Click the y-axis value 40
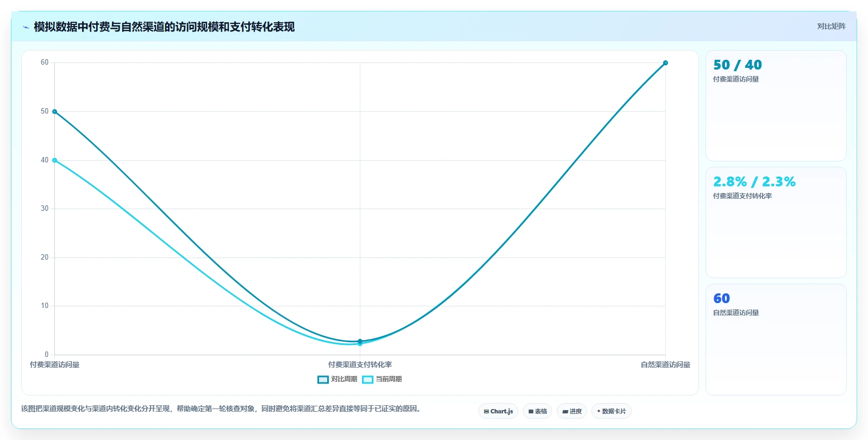 45,160
